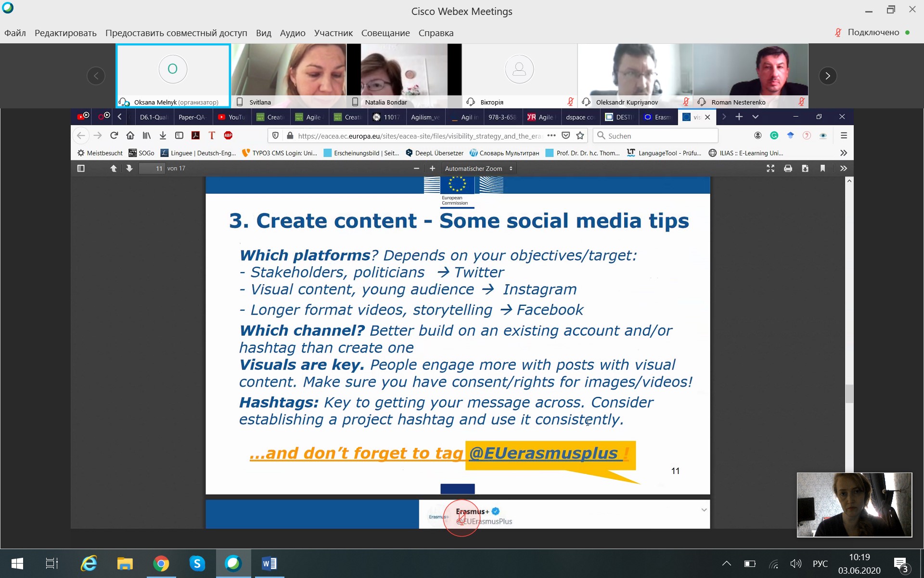Go to previous PDF page
Image resolution: width=924 pixels, height=578 pixels.
[x=114, y=168]
